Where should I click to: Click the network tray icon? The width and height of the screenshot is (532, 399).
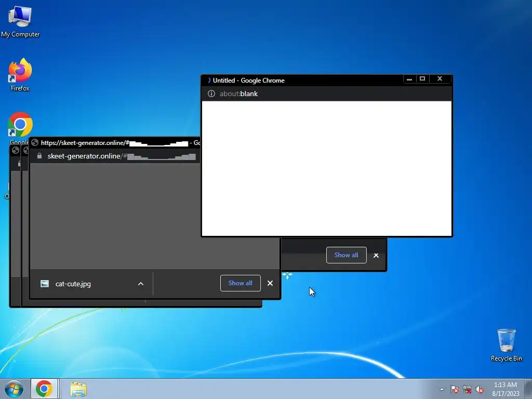tap(467, 389)
